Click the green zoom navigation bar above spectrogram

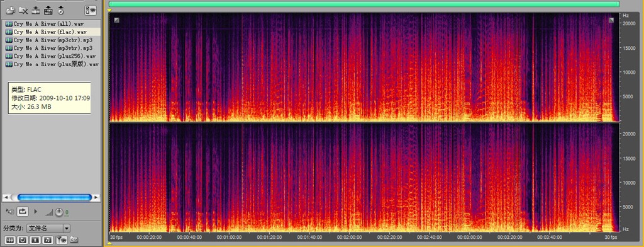364,4
